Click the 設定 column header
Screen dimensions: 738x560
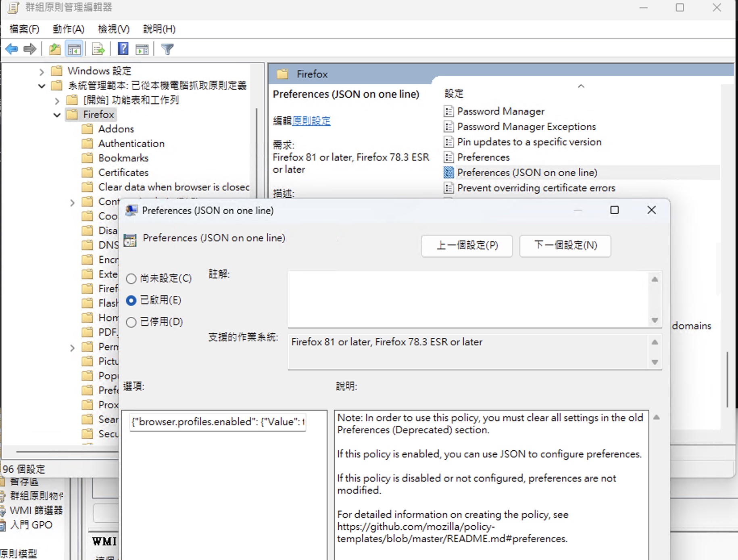click(454, 94)
